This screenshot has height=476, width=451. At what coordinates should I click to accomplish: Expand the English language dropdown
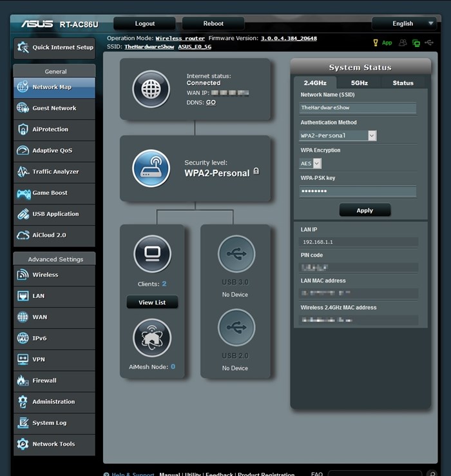404,24
